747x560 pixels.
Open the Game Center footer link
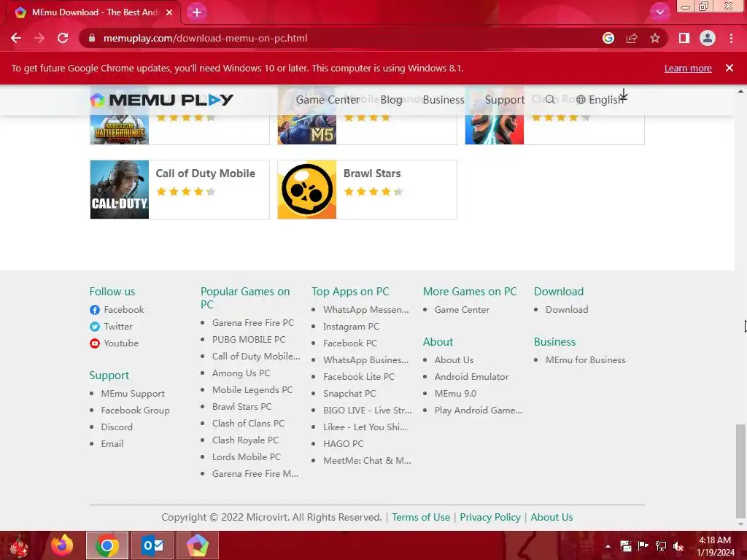tap(462, 309)
